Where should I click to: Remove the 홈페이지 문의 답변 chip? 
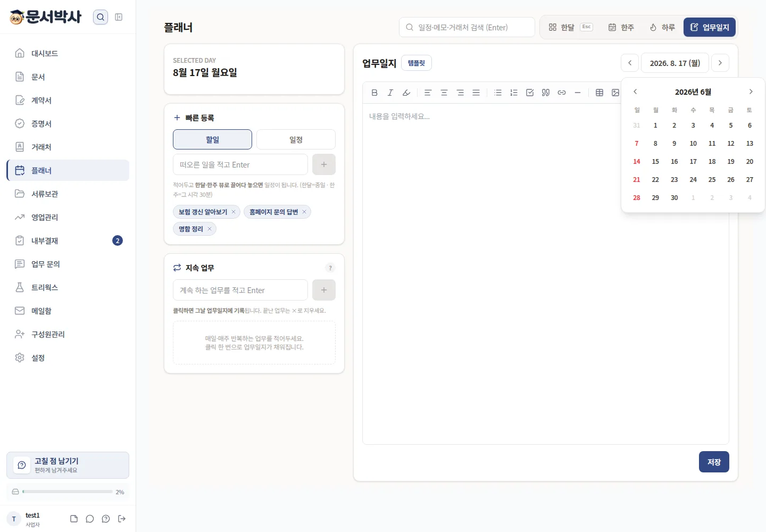tap(304, 212)
